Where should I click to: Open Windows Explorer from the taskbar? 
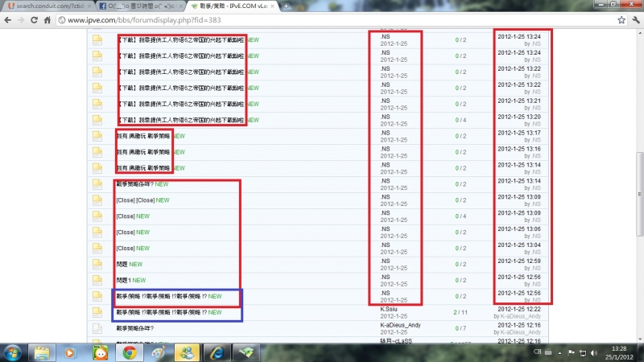point(42,353)
